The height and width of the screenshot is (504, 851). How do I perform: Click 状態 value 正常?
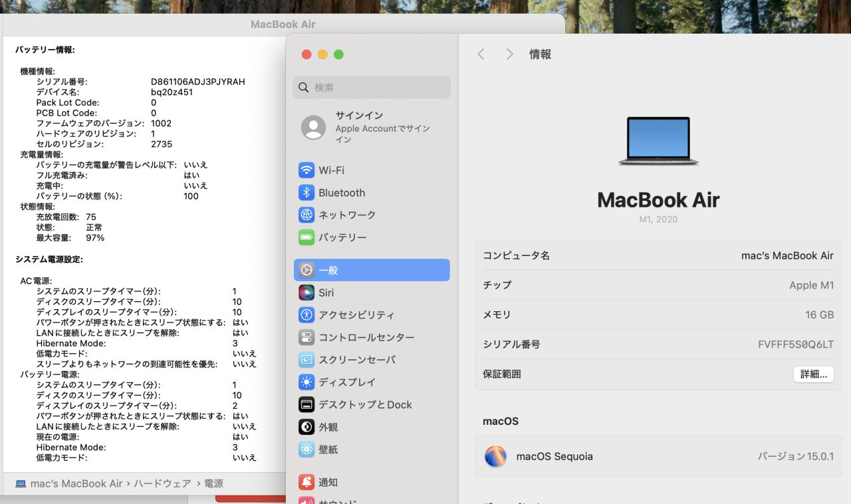(x=94, y=227)
